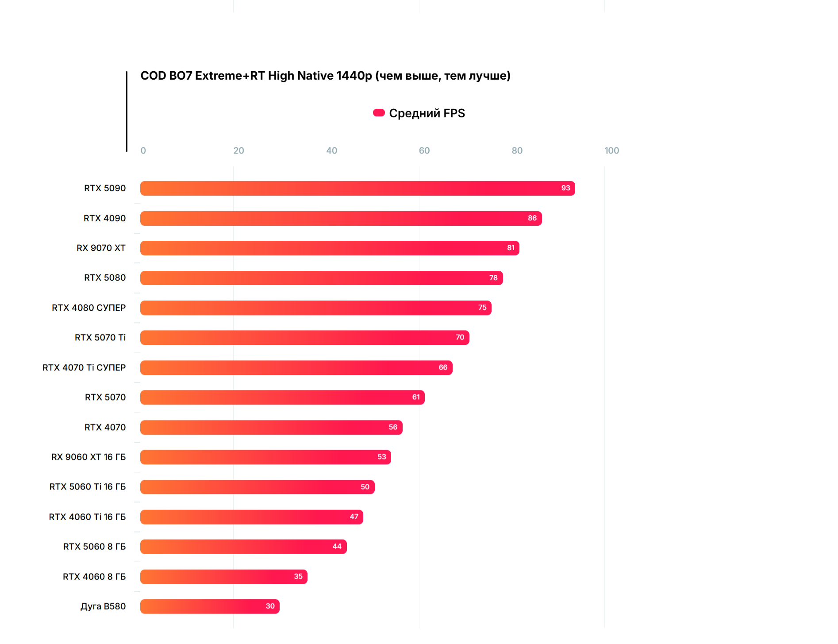
Task: Select the RTX 5070 bar
Action: tap(282, 397)
